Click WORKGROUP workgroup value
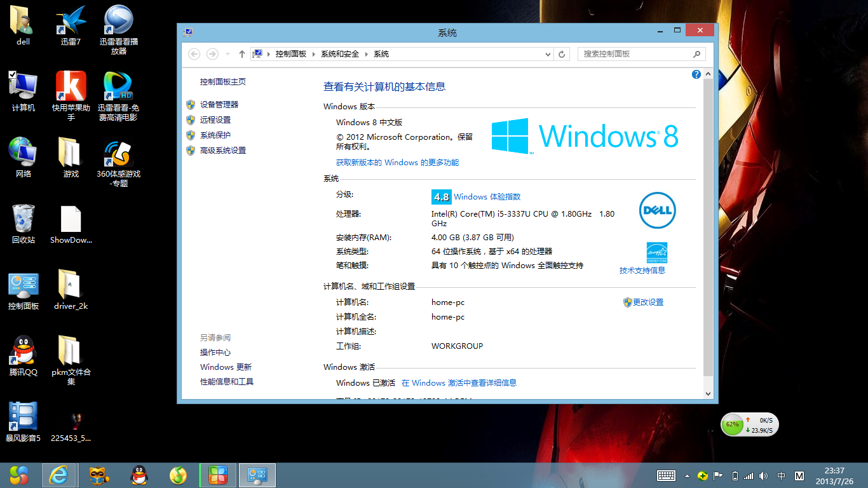 (x=457, y=346)
